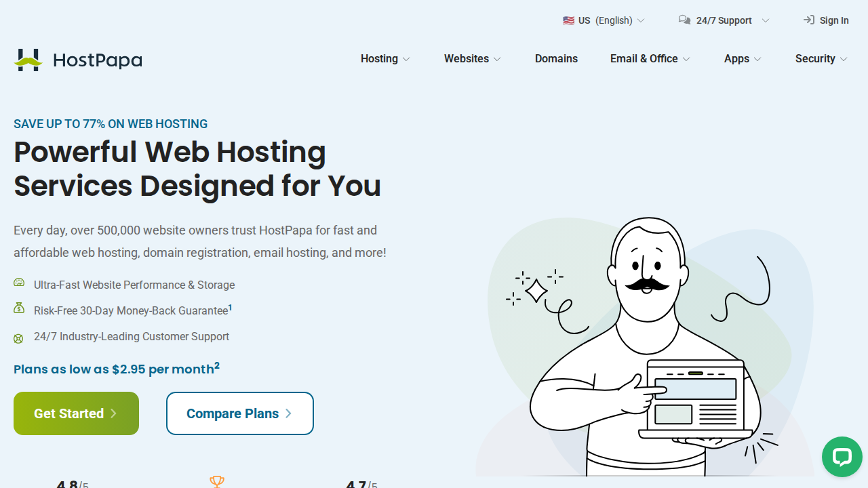Click 'SAVE UP TO 77% ON WEB HOSTING' text
Image resolution: width=868 pixels, height=488 pixels.
111,124
